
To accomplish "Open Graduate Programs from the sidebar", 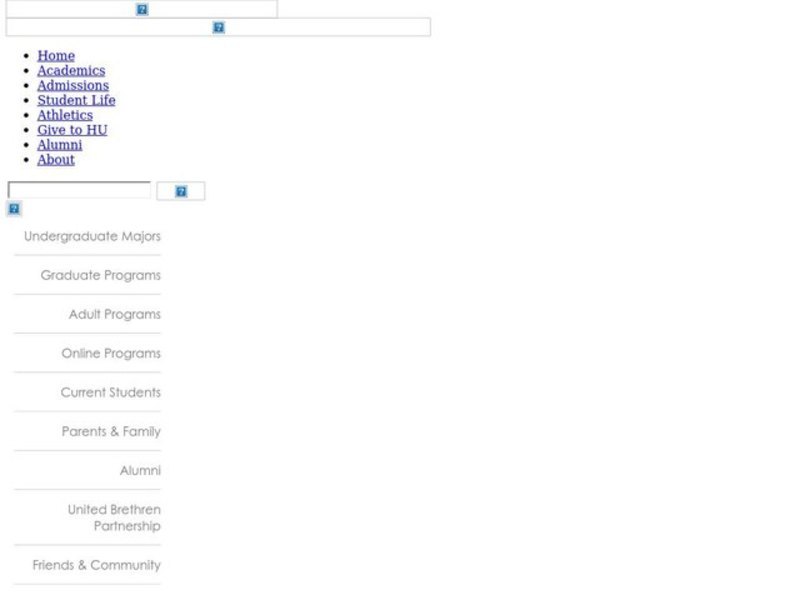I will coord(100,276).
